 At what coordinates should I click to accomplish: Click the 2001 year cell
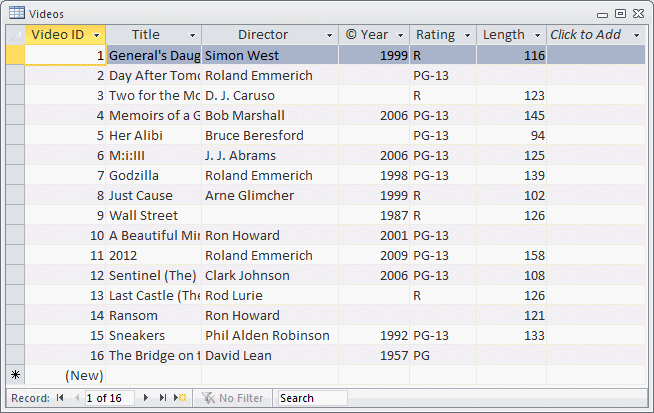pos(374,235)
